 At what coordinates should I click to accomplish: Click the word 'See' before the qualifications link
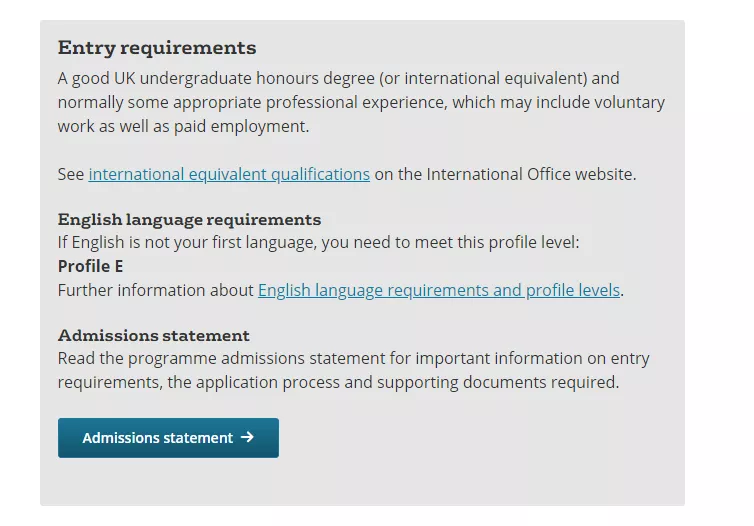tap(71, 174)
